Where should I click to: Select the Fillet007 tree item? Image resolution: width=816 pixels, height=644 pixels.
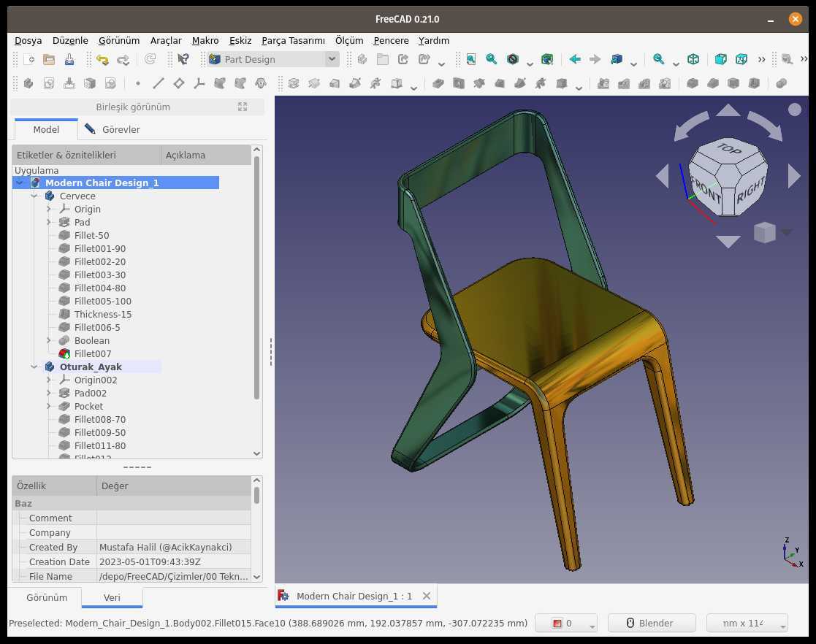pyautogui.click(x=93, y=353)
